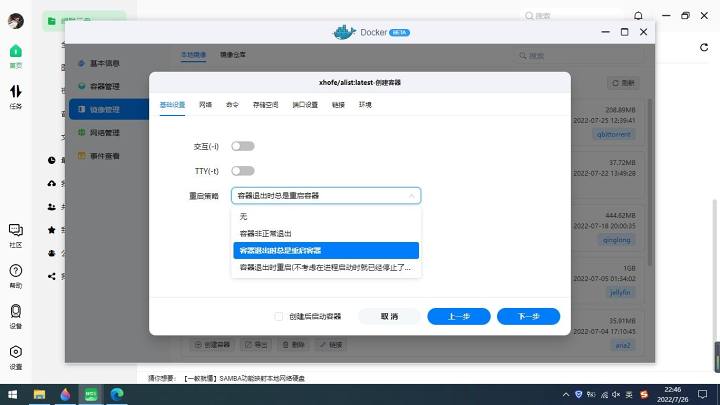This screenshot has width=720, height=405.
Task: Open 事件查看 in the Docker sidebar
Action: click(104, 156)
